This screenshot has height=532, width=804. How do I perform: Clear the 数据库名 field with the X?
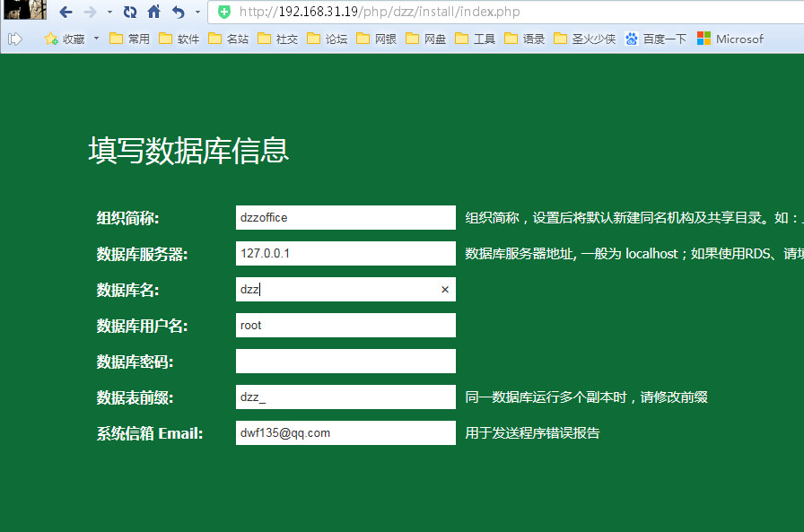tap(445, 290)
